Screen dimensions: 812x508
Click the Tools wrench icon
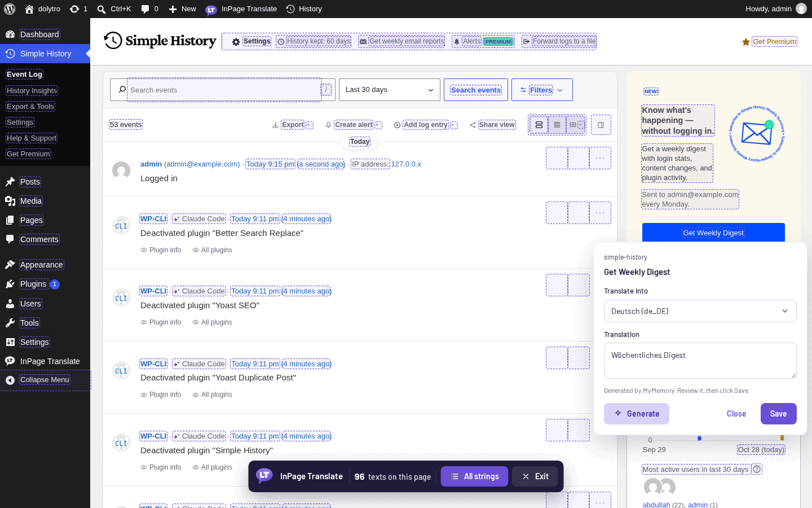[x=10, y=323]
